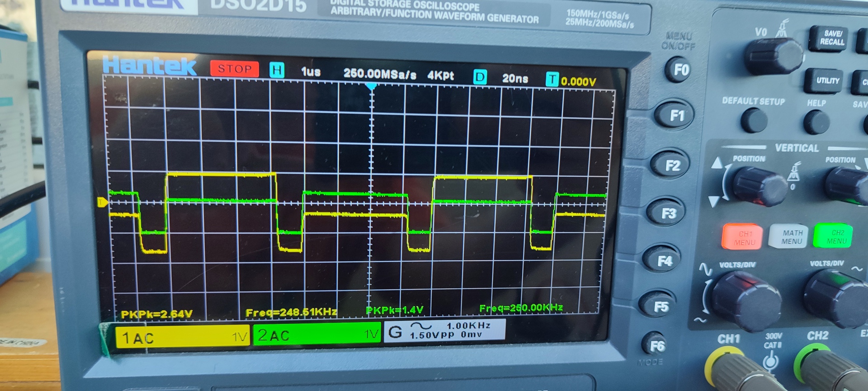This screenshot has height=391, width=868.
Task: Push the F1 softkey
Action: 675,116
